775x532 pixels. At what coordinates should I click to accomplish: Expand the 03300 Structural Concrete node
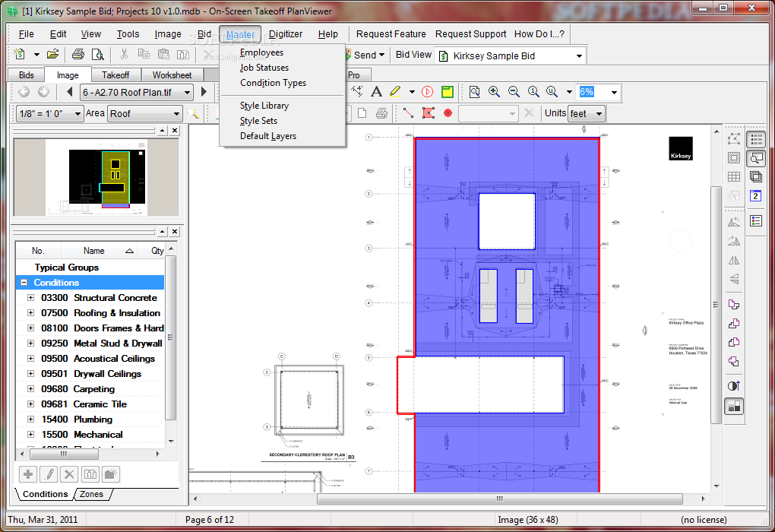tap(31, 298)
